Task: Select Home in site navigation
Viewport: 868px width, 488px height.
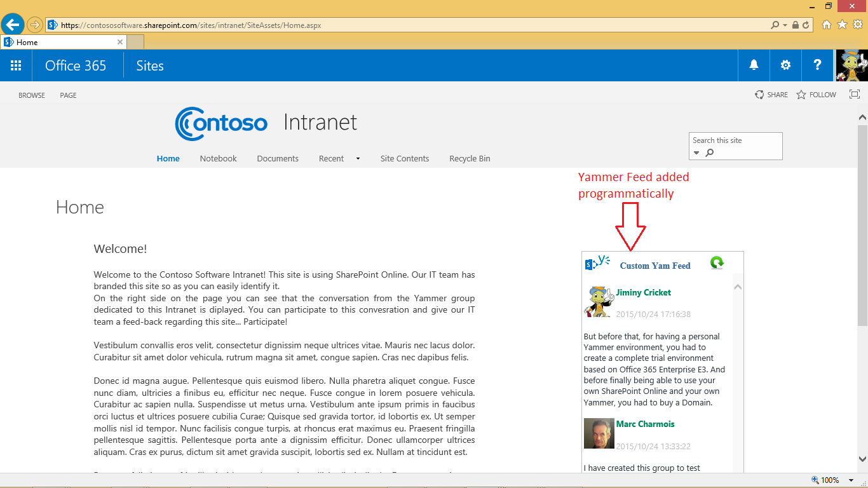Action: tap(168, 158)
